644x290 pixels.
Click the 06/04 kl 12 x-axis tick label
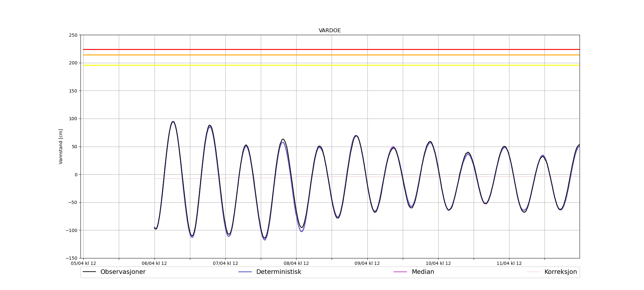click(x=154, y=263)
